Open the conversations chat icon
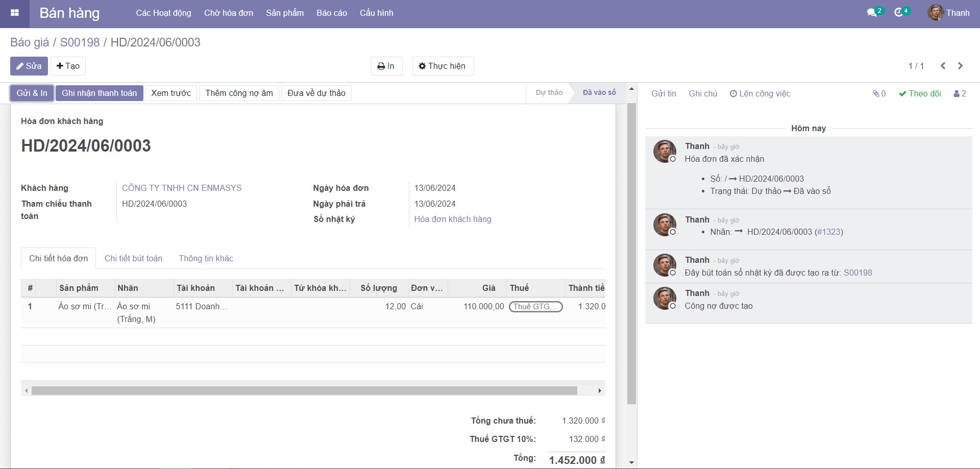The width and height of the screenshot is (980, 469). coord(872,13)
